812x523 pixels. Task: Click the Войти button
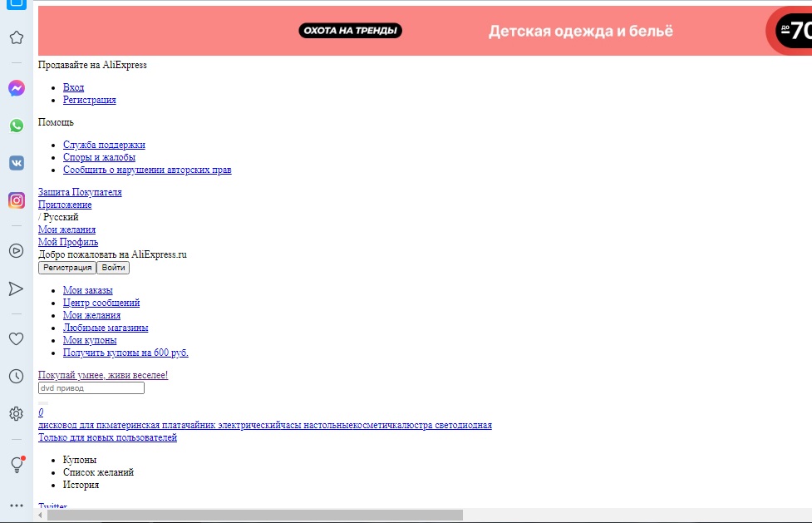[113, 268]
